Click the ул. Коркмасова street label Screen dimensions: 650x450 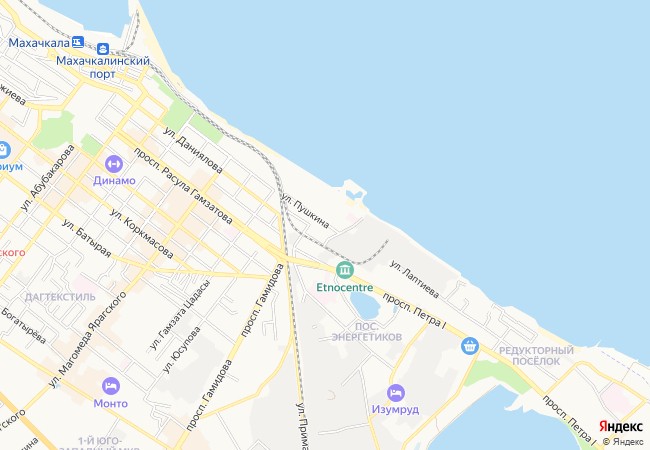pos(141,233)
